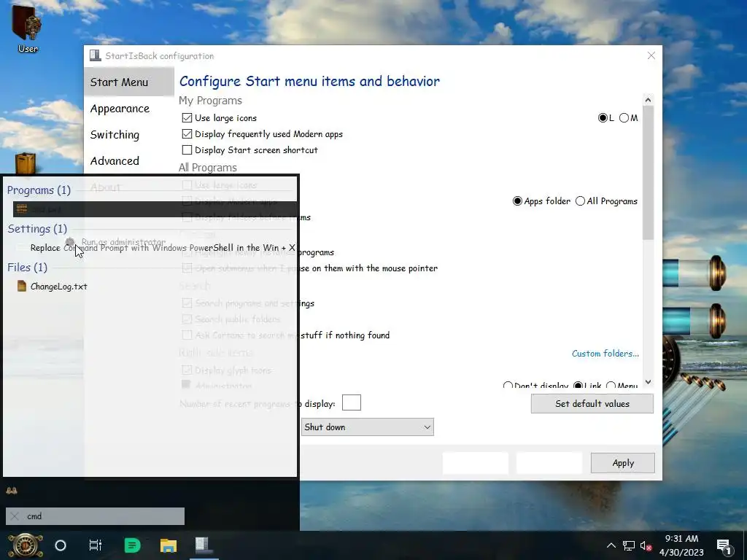Click the cmd search input box
The height and width of the screenshot is (560, 747).
pos(95,516)
